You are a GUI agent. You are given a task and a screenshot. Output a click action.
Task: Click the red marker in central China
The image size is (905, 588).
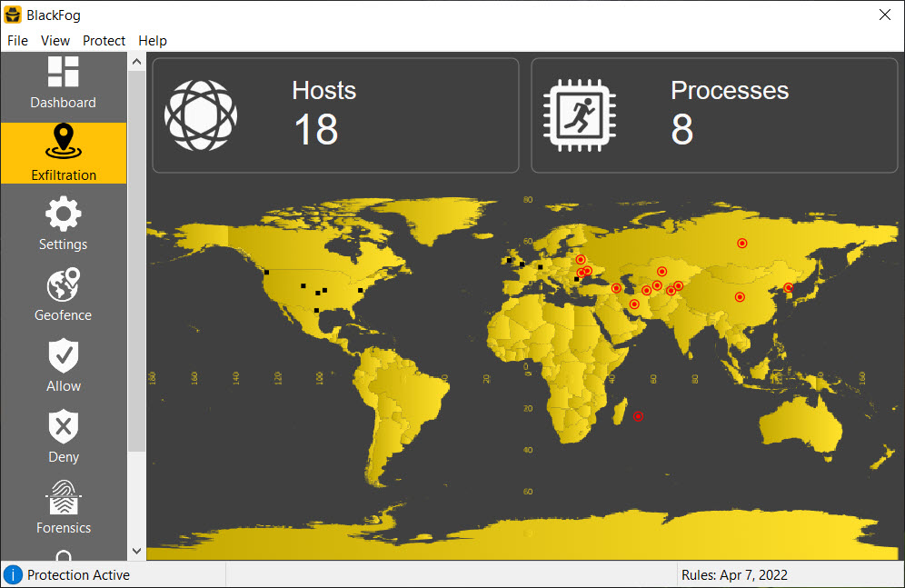[740, 297]
